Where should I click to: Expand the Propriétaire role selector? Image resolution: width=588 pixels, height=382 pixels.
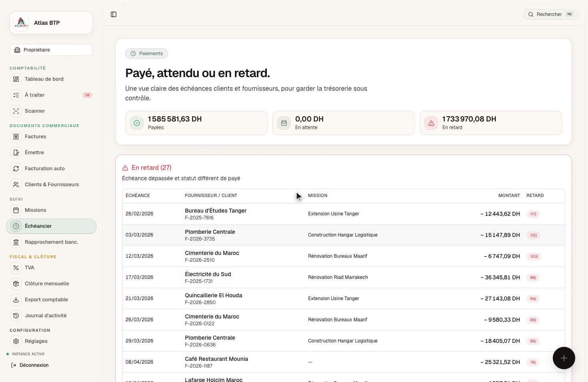(x=51, y=50)
